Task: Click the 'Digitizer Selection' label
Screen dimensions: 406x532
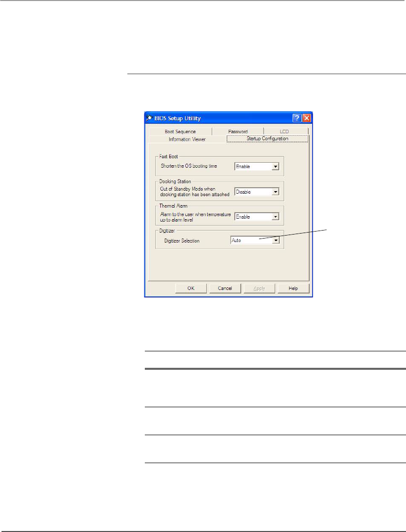Action: (x=182, y=241)
